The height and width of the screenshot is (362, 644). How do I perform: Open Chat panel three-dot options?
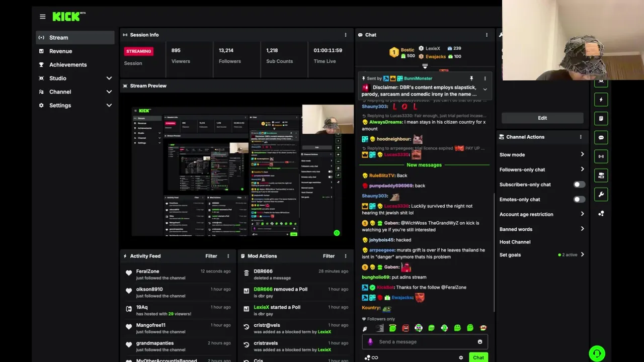point(487,35)
